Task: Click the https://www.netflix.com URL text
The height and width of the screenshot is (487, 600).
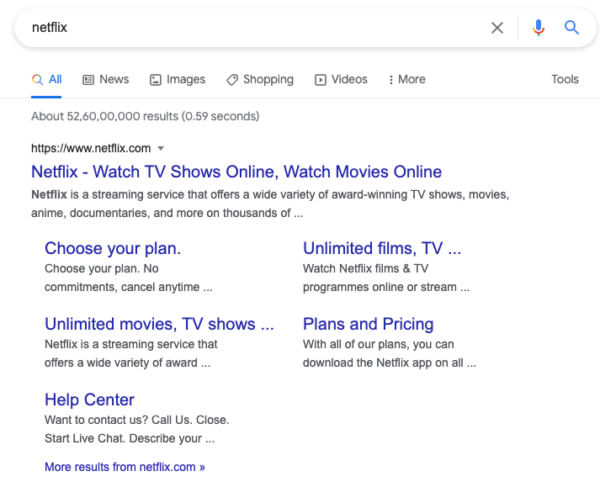Action: coord(91,148)
